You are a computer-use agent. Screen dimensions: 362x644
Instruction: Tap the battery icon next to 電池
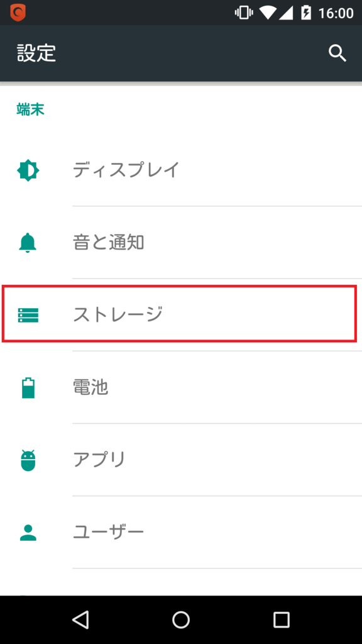coord(28,387)
